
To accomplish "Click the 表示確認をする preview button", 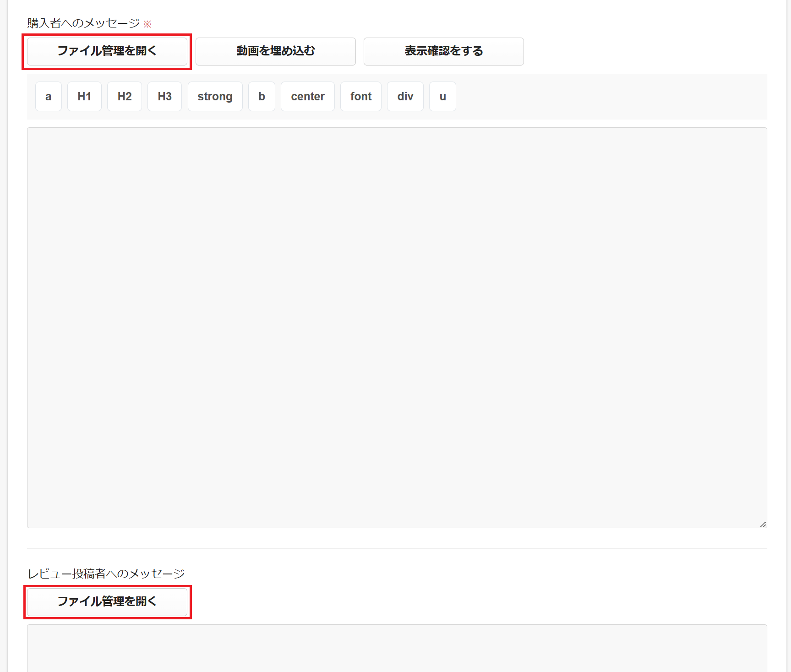I will pos(443,51).
